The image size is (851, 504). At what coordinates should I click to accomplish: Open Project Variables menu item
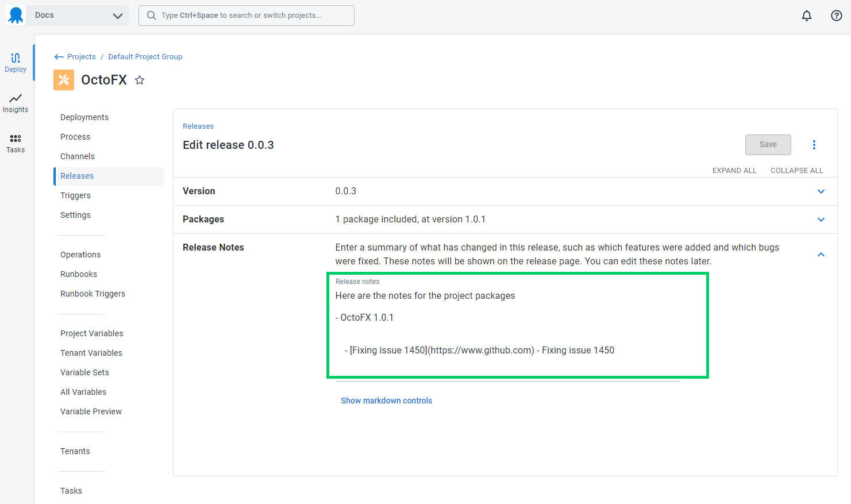(x=92, y=333)
